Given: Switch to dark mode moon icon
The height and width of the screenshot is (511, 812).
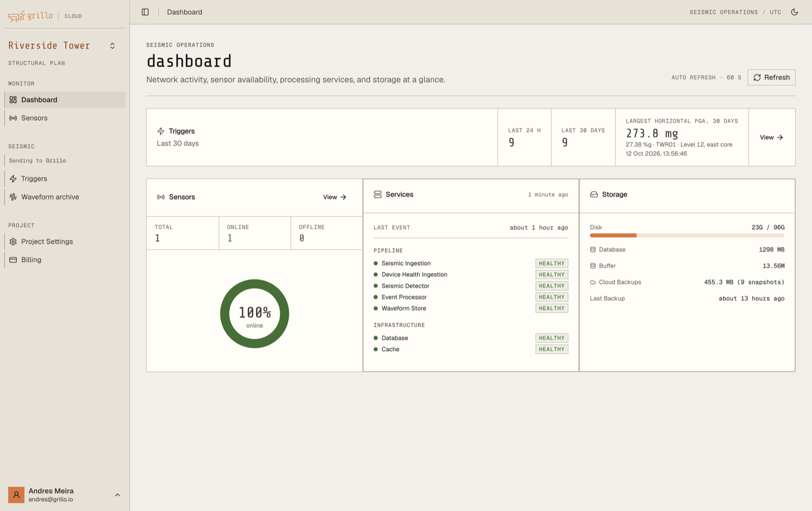Looking at the screenshot, I should click(795, 12).
